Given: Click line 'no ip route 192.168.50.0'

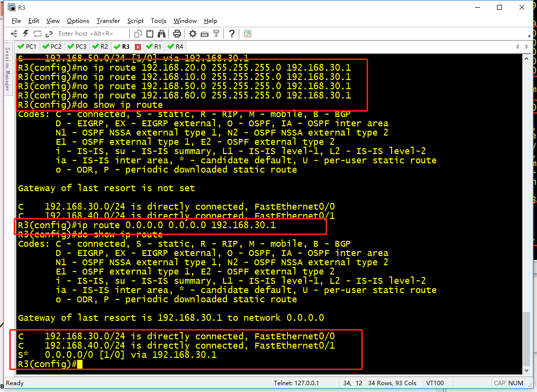Looking at the screenshot, I should (x=185, y=86).
